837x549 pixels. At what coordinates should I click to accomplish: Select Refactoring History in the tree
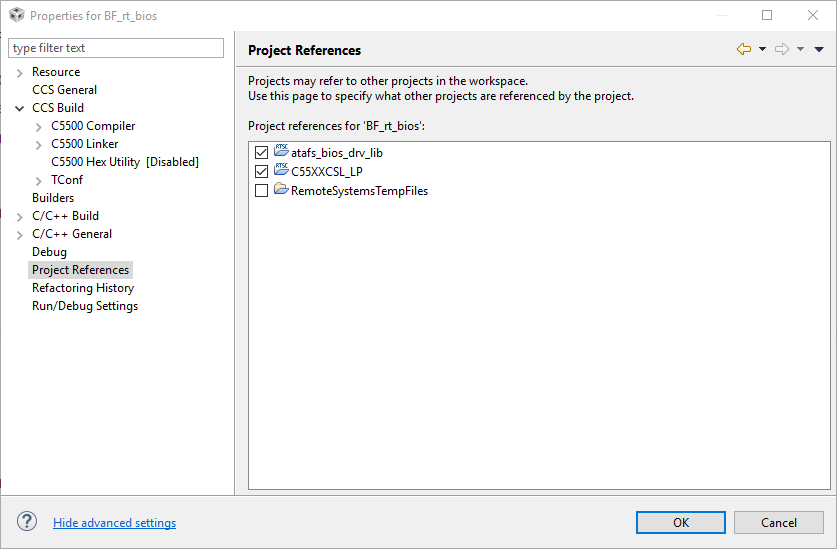pos(82,288)
